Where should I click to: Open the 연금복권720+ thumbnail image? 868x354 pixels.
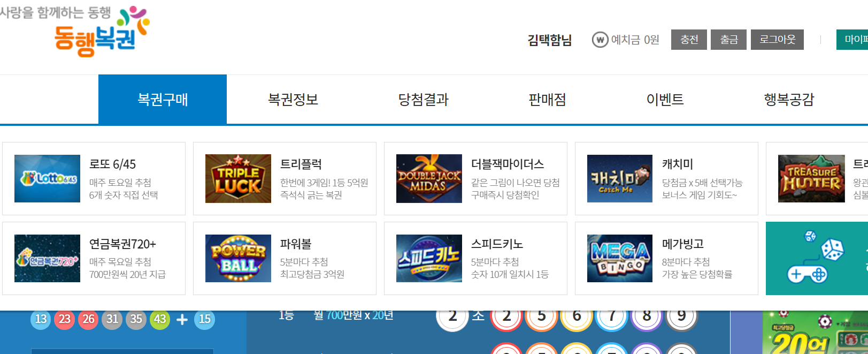click(x=47, y=258)
